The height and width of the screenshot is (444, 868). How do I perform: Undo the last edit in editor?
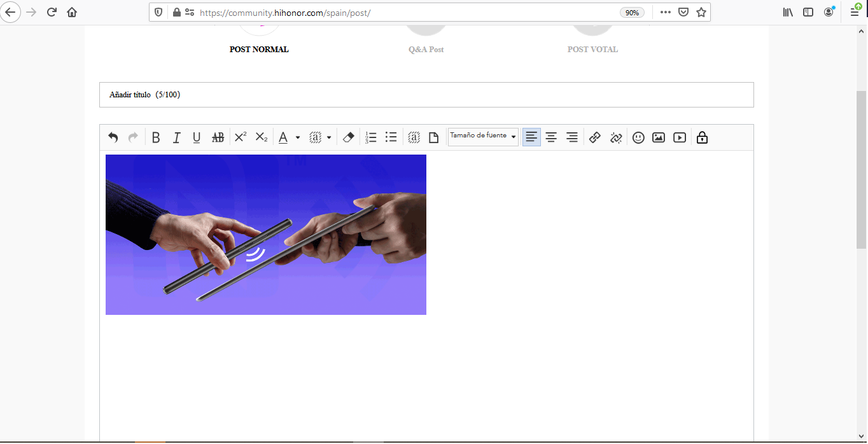click(113, 137)
